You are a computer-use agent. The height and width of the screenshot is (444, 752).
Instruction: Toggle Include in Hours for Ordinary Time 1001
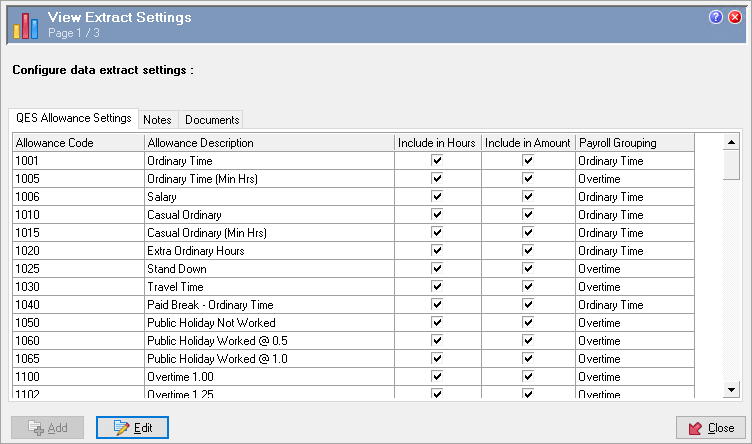437,161
